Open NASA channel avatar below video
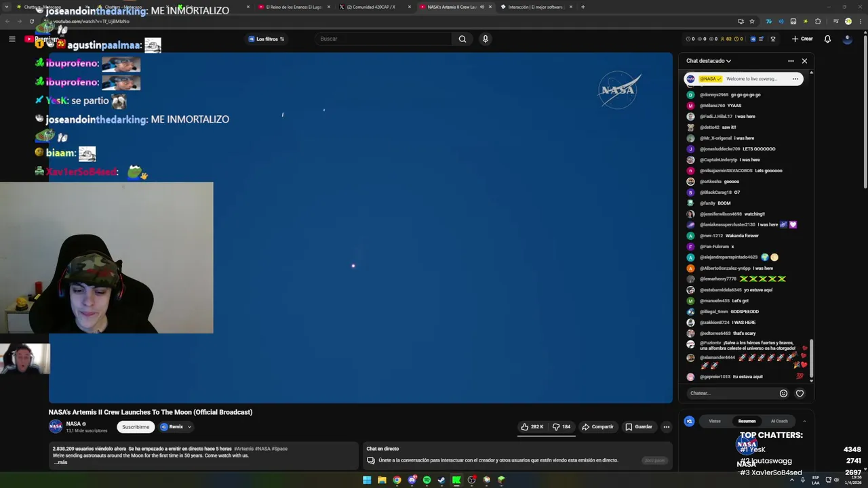This screenshot has height=488, width=868. pos(56,426)
